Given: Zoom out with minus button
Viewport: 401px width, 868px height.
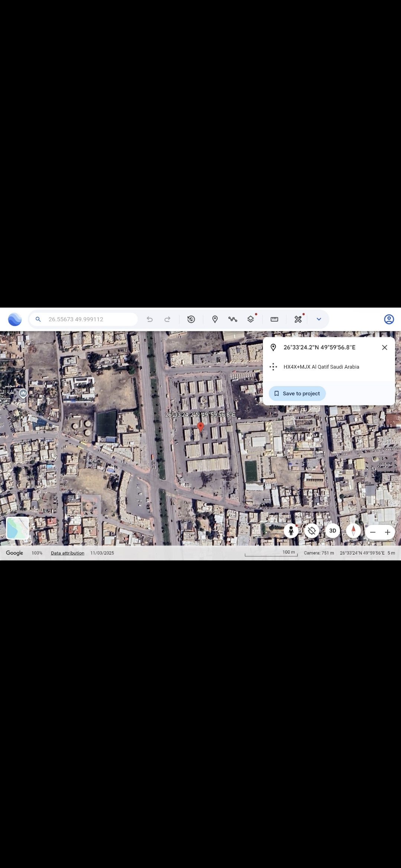Looking at the screenshot, I should pyautogui.click(x=373, y=532).
